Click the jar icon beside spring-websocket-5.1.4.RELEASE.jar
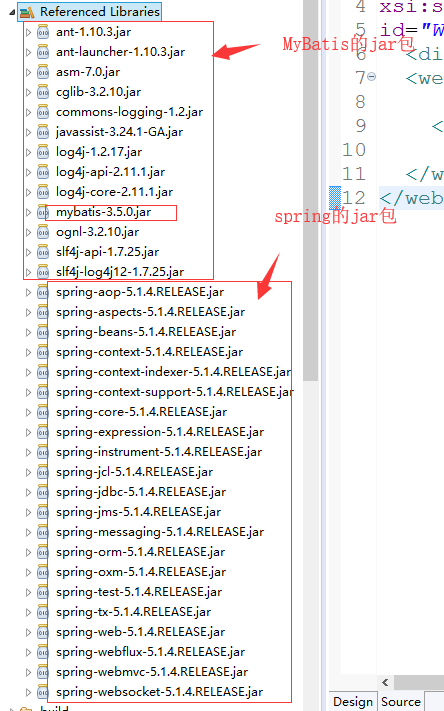 coord(43,692)
